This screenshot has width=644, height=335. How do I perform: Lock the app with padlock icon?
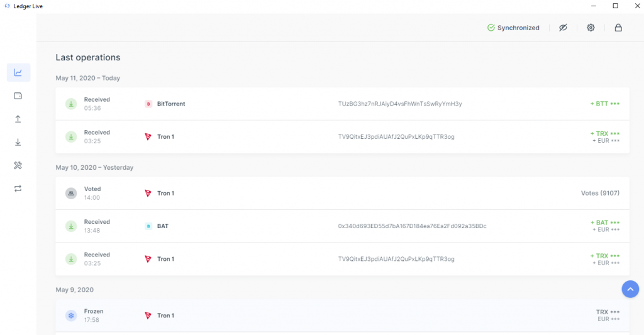tap(618, 28)
